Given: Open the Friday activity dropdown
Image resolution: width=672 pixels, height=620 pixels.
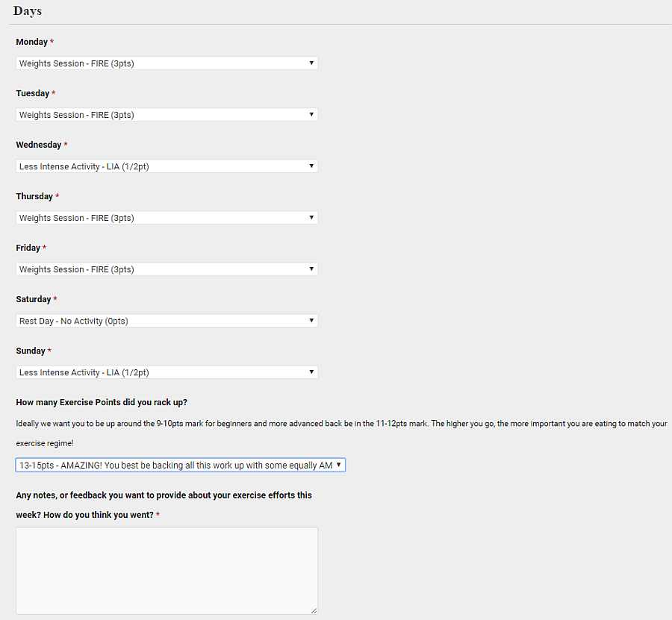Looking at the screenshot, I should tap(167, 269).
